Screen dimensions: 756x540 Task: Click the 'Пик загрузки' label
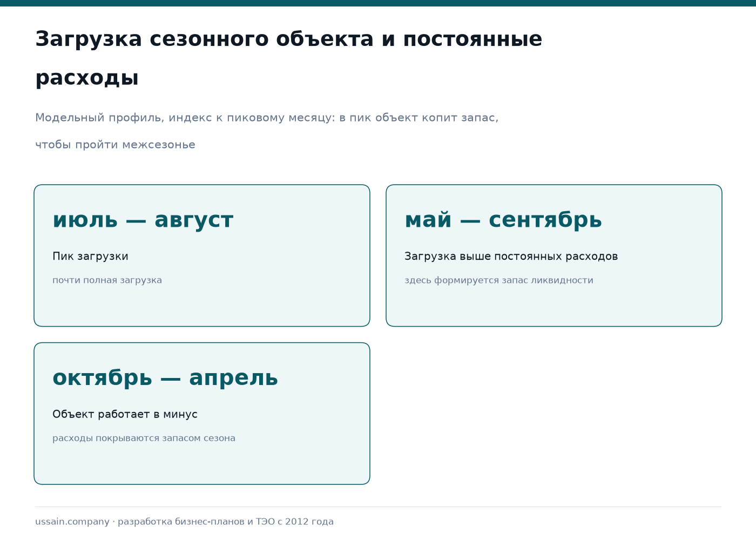(90, 256)
